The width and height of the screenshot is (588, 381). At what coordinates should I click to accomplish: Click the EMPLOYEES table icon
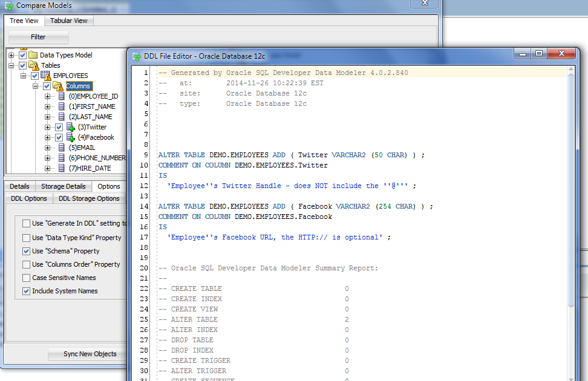pyautogui.click(x=46, y=76)
